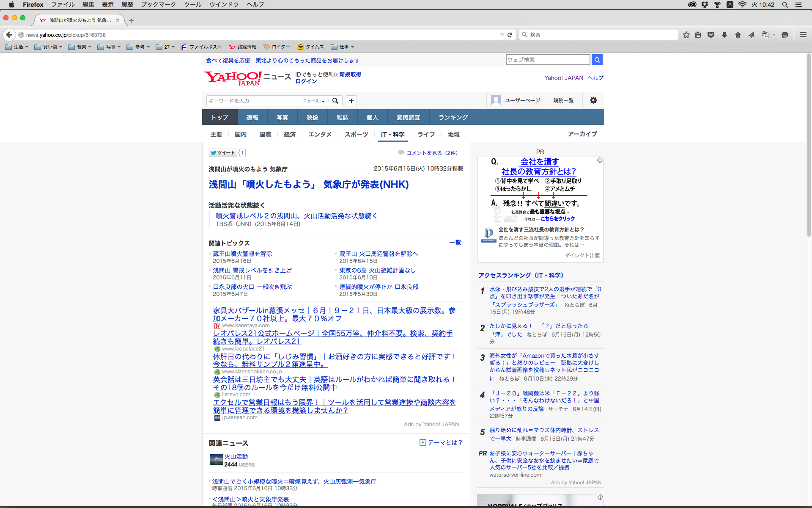Viewport: 812px width, 508px height.
Task: Switch to the ランキング tab
Action: point(453,117)
